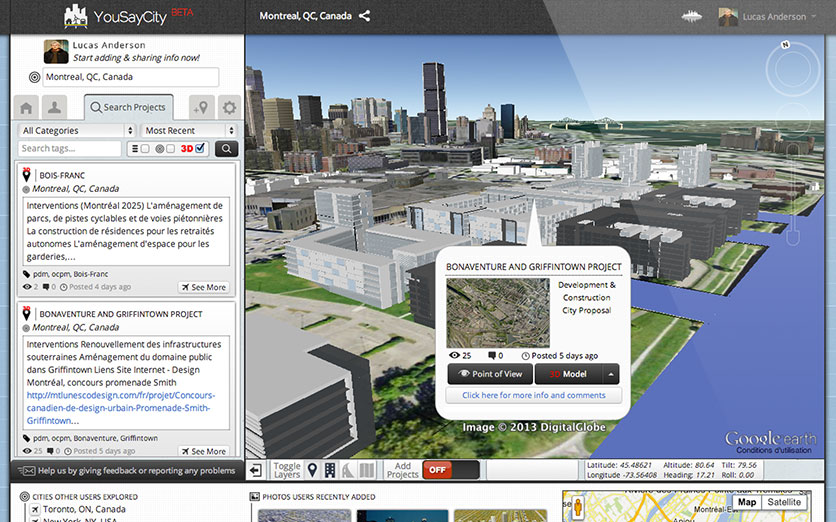Click the Posted 4 days ago label

tap(100, 287)
